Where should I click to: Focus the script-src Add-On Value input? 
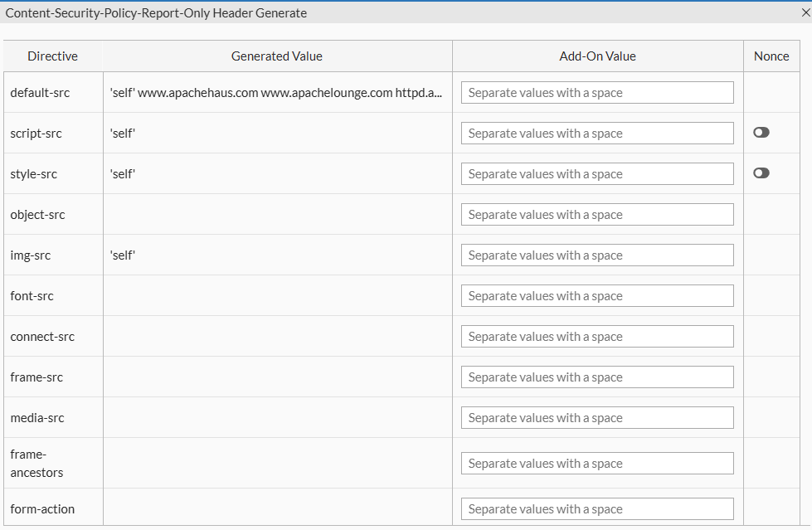tap(597, 134)
